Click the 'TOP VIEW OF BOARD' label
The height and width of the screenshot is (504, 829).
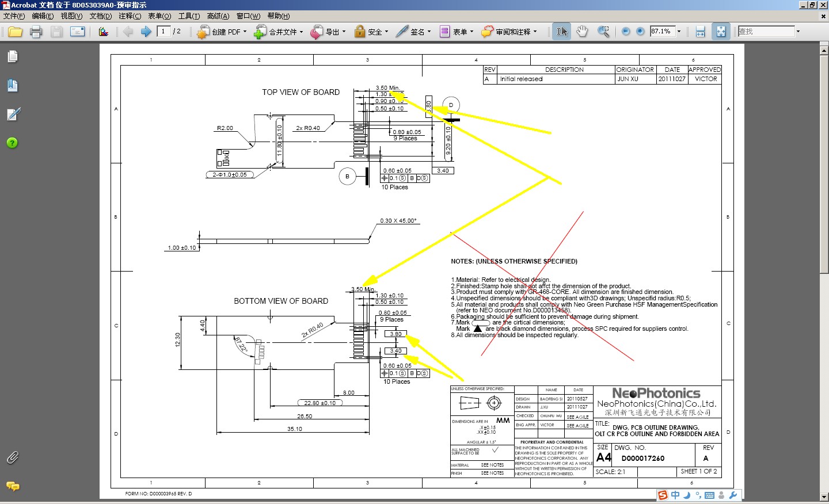click(x=301, y=92)
